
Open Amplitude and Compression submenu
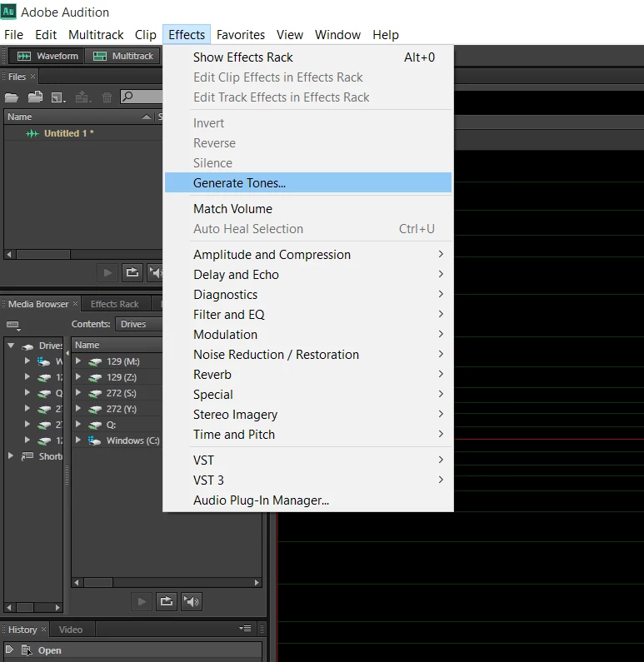point(308,255)
